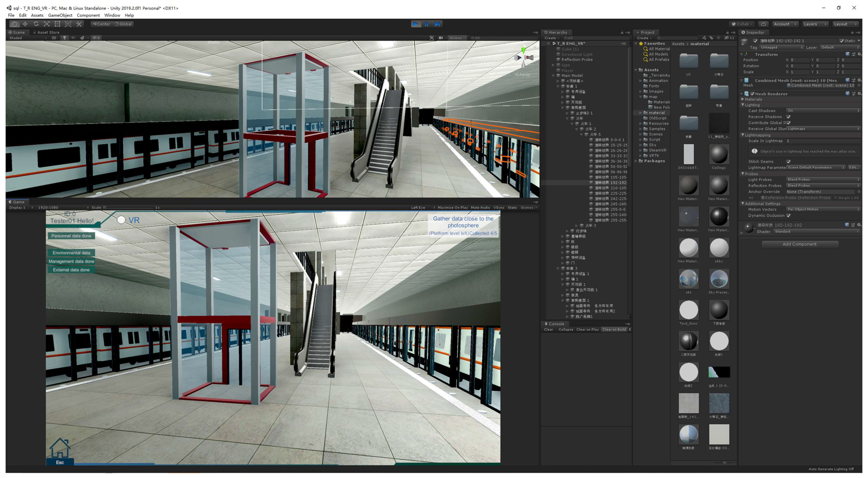
Task: Select the Hand tool in toolbar
Action: pos(14,24)
